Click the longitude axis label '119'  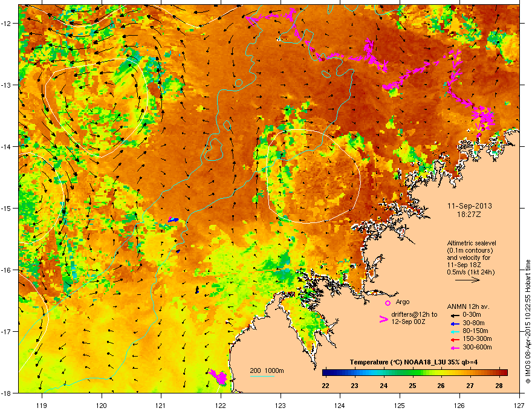[42, 405]
